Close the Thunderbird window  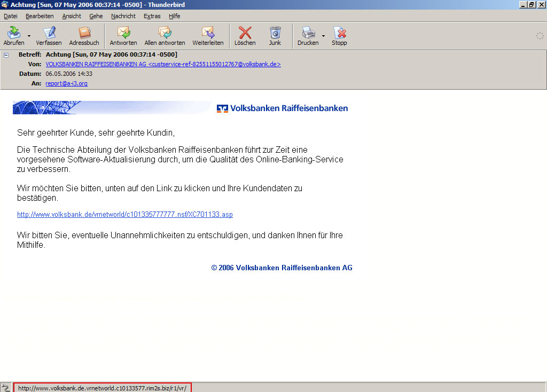click(x=541, y=4)
